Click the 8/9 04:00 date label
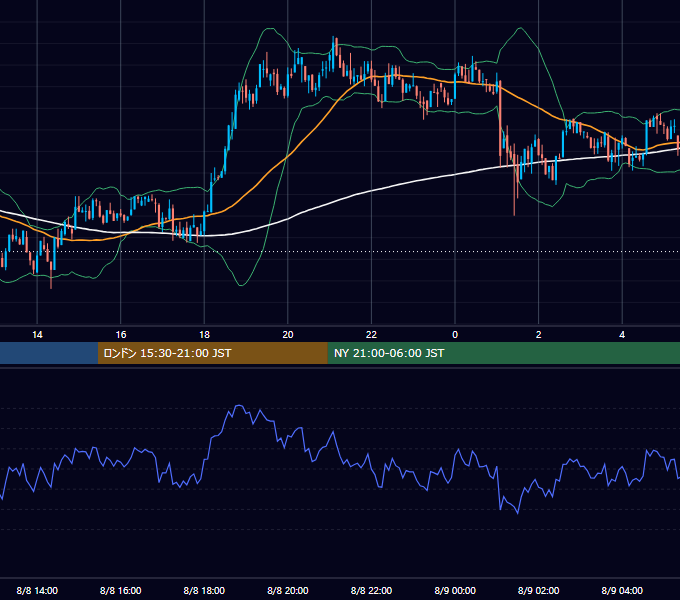 tap(622, 590)
